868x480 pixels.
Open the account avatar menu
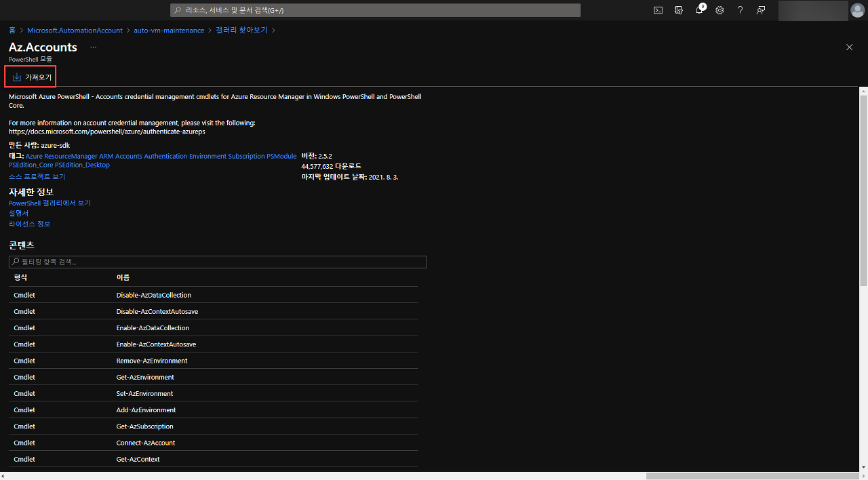click(x=858, y=10)
